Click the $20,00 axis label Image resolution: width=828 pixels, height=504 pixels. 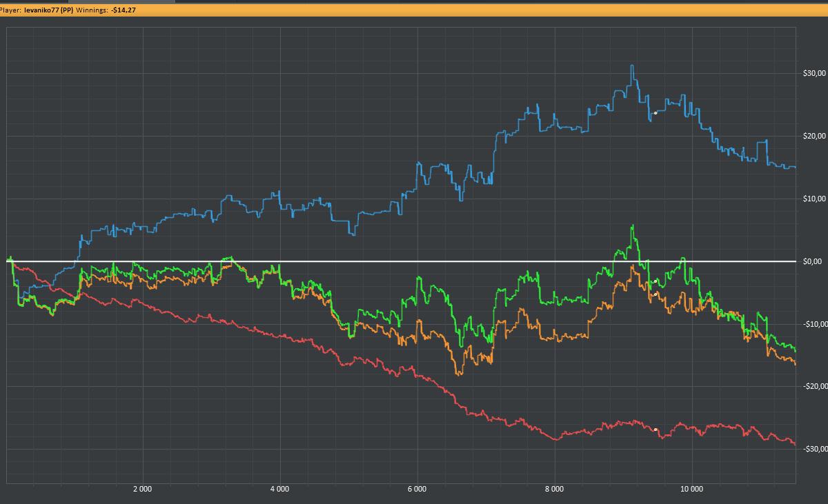[814, 136]
